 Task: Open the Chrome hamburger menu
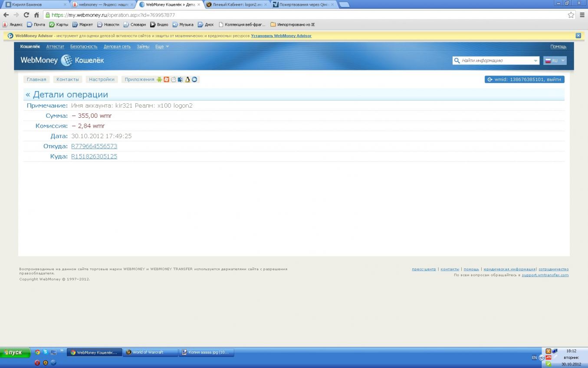click(x=582, y=15)
